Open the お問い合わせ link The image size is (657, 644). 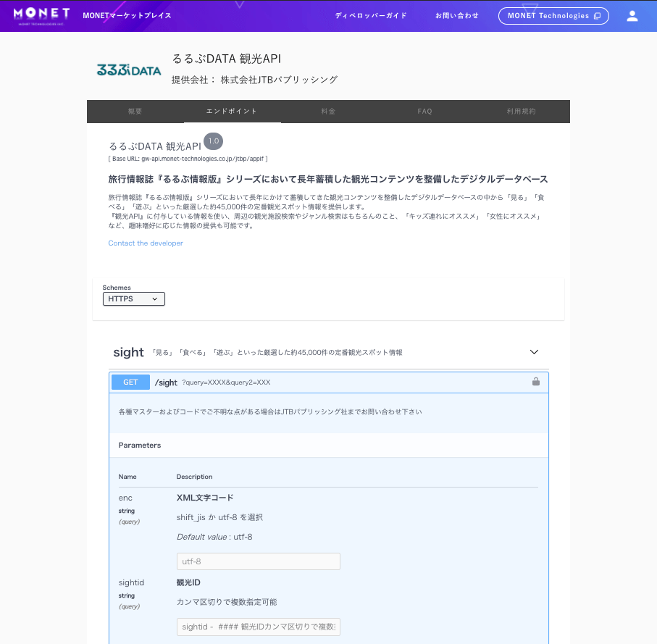pos(457,15)
